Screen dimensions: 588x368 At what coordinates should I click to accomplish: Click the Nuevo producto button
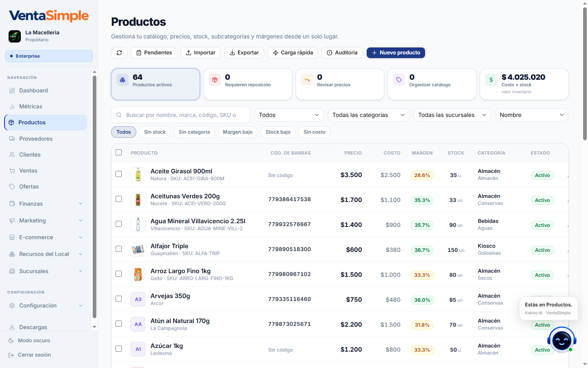point(396,53)
